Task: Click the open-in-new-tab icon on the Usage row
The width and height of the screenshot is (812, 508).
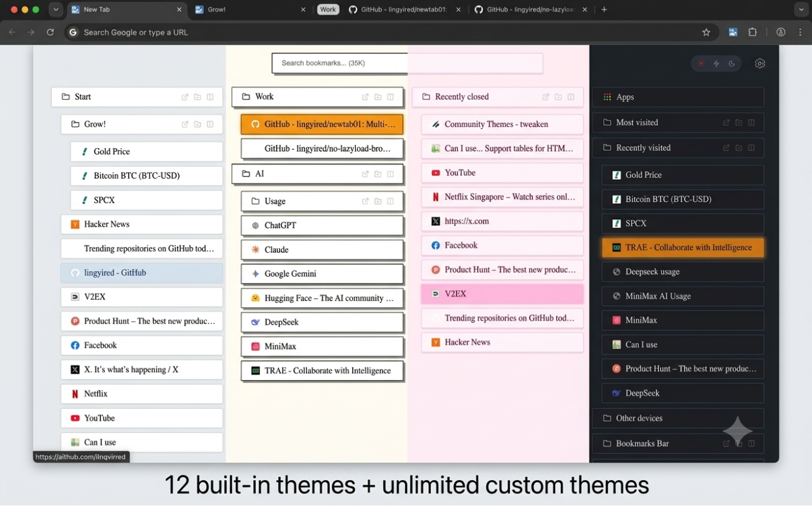Action: tap(365, 201)
